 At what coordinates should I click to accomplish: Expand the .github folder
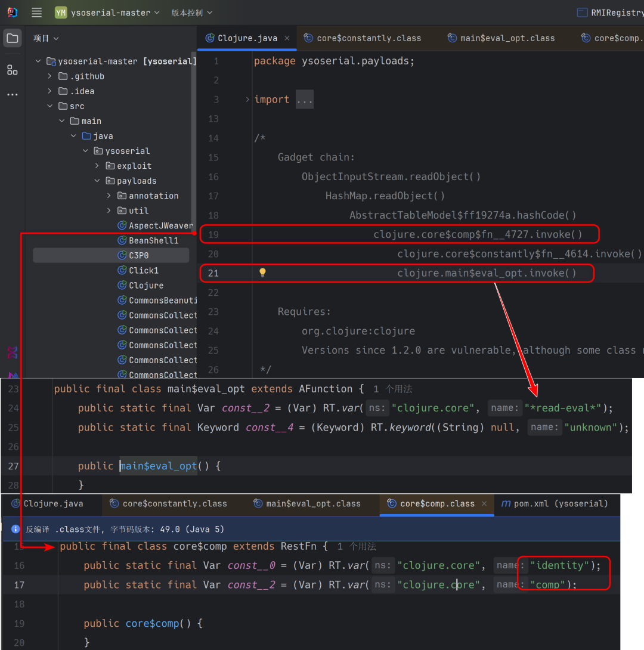point(49,76)
